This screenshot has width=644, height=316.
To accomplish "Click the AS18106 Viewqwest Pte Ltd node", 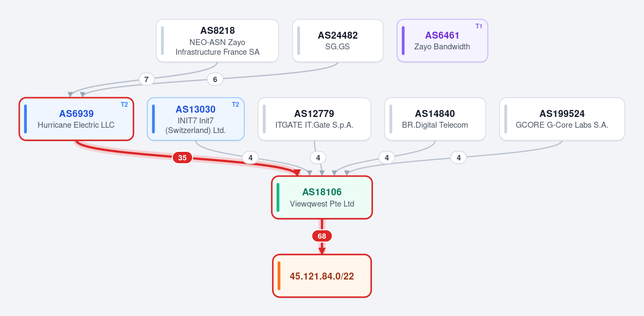I will click(x=322, y=197).
